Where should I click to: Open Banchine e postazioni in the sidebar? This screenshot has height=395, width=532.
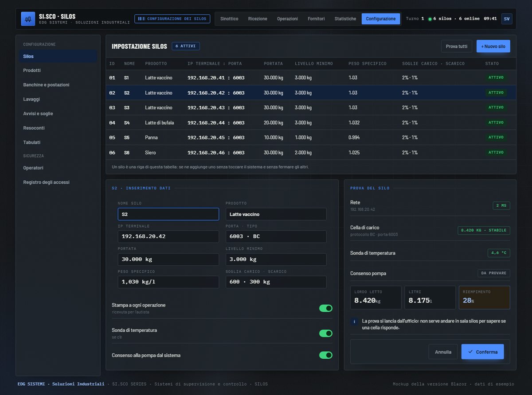58,85
